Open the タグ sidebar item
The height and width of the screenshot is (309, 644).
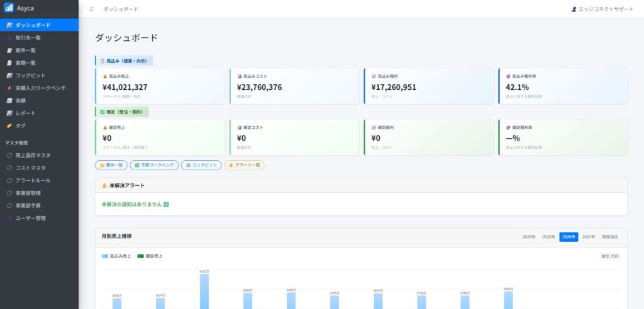pyautogui.click(x=20, y=126)
